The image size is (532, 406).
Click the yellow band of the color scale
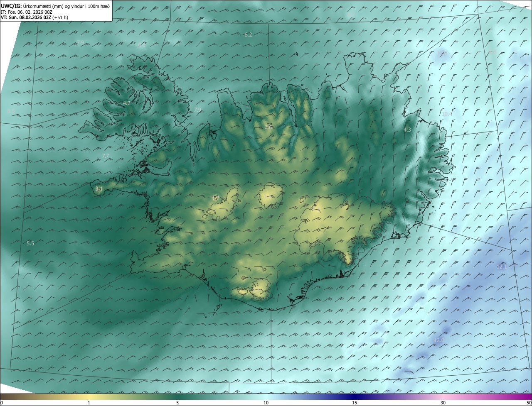pos(89,397)
